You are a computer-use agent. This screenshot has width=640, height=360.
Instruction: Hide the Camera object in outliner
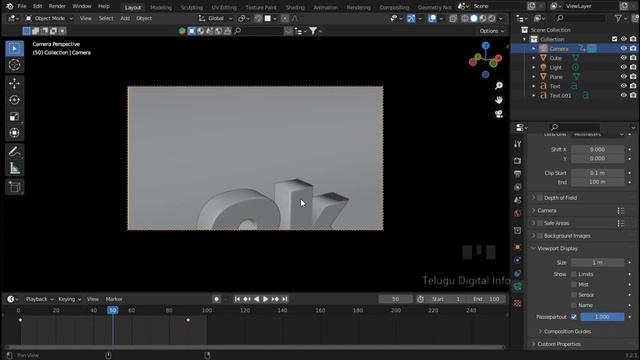623,49
